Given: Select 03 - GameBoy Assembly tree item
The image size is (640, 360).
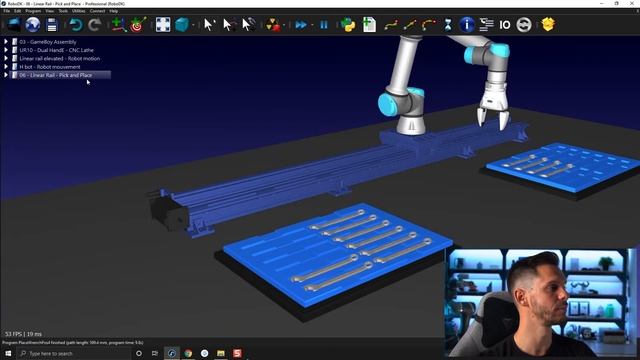Looking at the screenshot, I should point(48,42).
